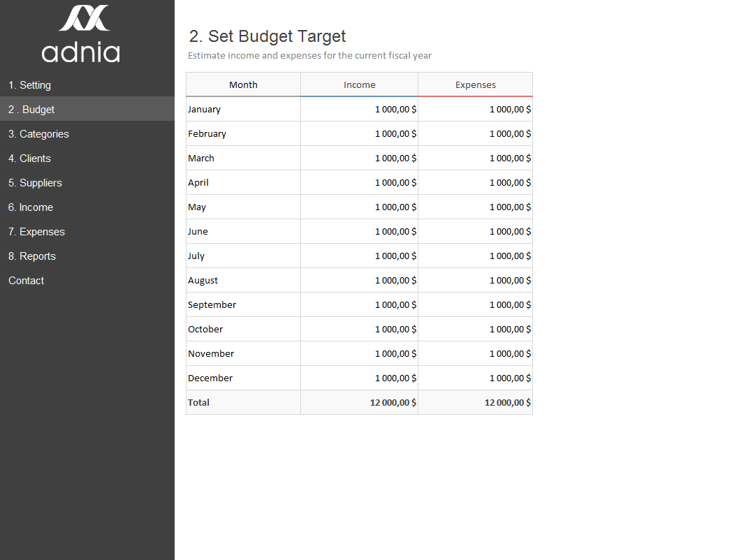Viewport: 753px width, 560px height.
Task: Select the Income column header
Action: (359, 84)
